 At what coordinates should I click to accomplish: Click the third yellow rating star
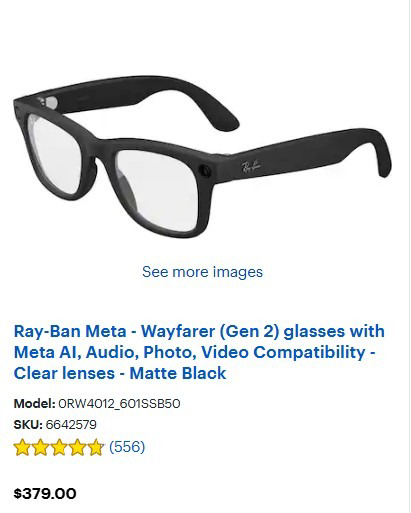pyautogui.click(x=59, y=447)
